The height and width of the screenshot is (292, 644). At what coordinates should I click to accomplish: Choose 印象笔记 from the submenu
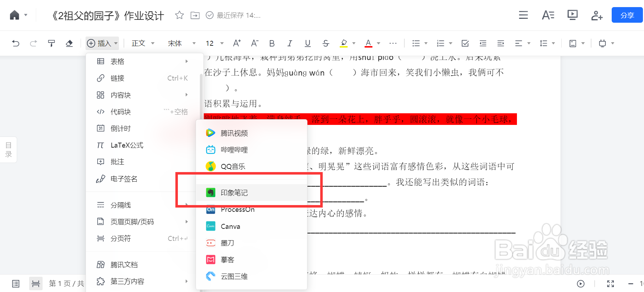pos(252,193)
